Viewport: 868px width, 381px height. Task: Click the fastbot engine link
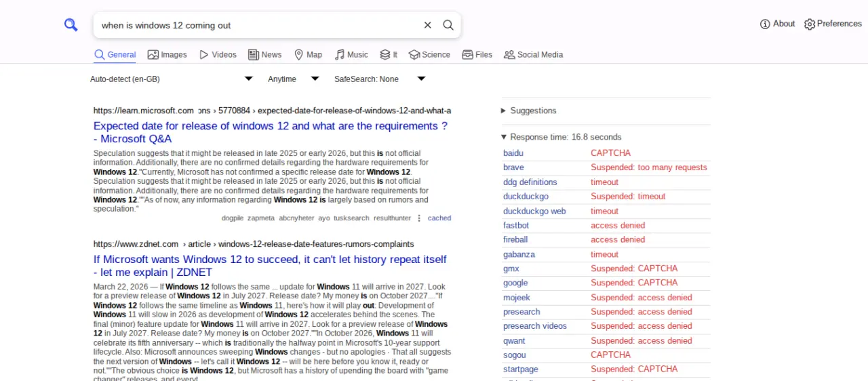coord(516,225)
